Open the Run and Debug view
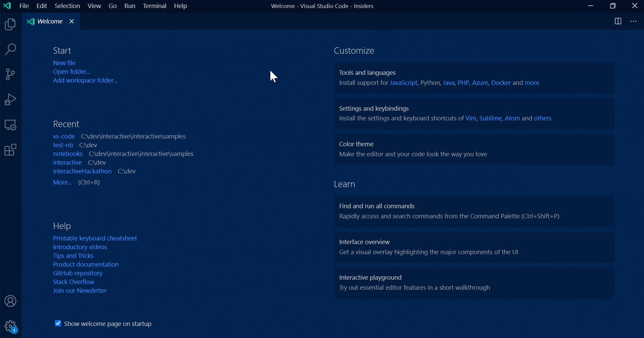The image size is (644, 338). coord(11,100)
